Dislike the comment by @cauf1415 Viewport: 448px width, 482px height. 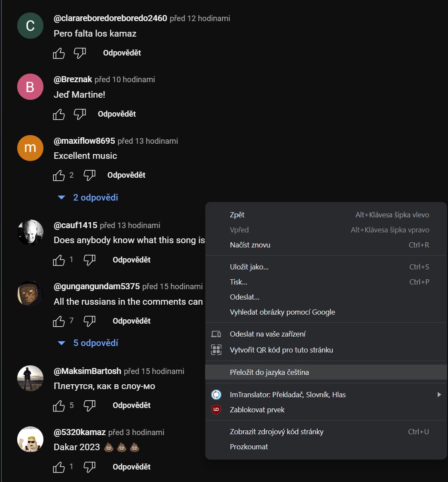89,260
